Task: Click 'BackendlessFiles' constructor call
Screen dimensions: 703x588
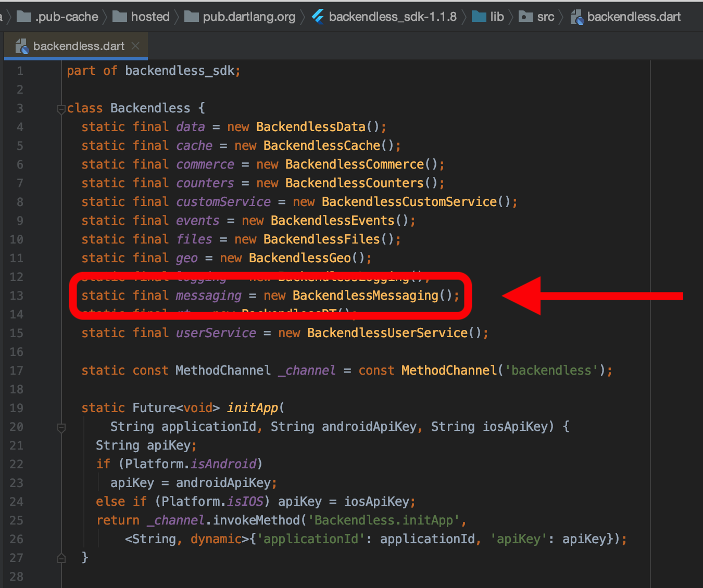Action: (x=322, y=239)
